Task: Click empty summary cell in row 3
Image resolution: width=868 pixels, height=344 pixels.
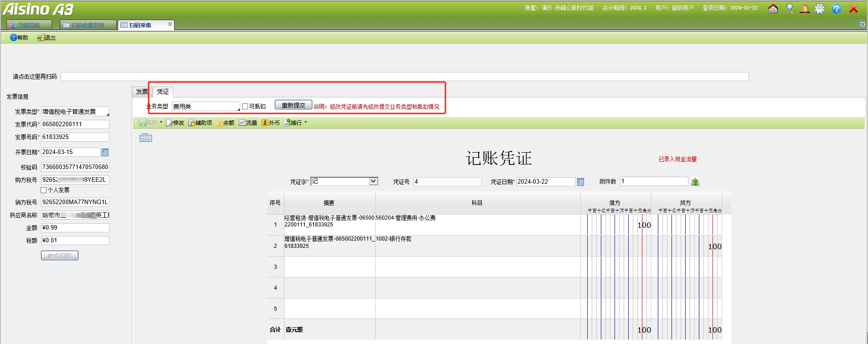Action: click(330, 267)
